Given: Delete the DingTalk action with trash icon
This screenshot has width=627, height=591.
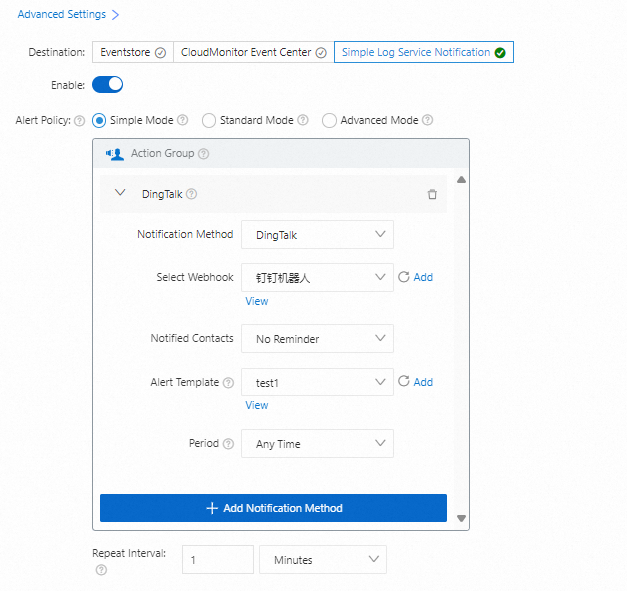Looking at the screenshot, I should click(x=432, y=194).
